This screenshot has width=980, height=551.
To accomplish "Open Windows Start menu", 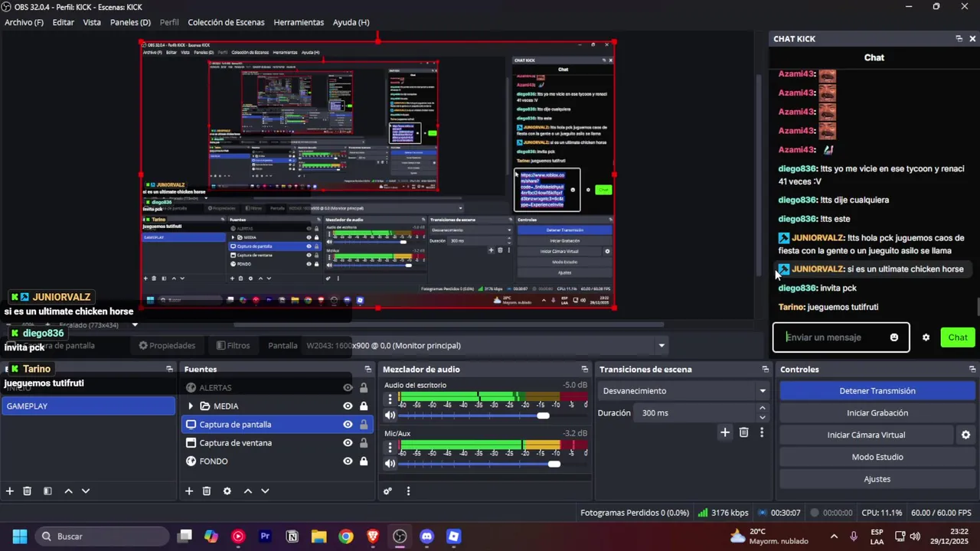I will coord(20,536).
